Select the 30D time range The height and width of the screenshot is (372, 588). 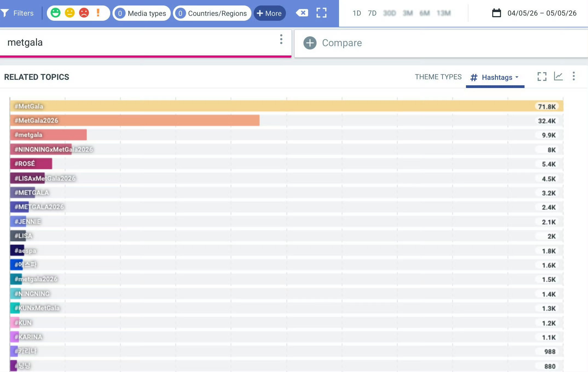click(x=389, y=13)
